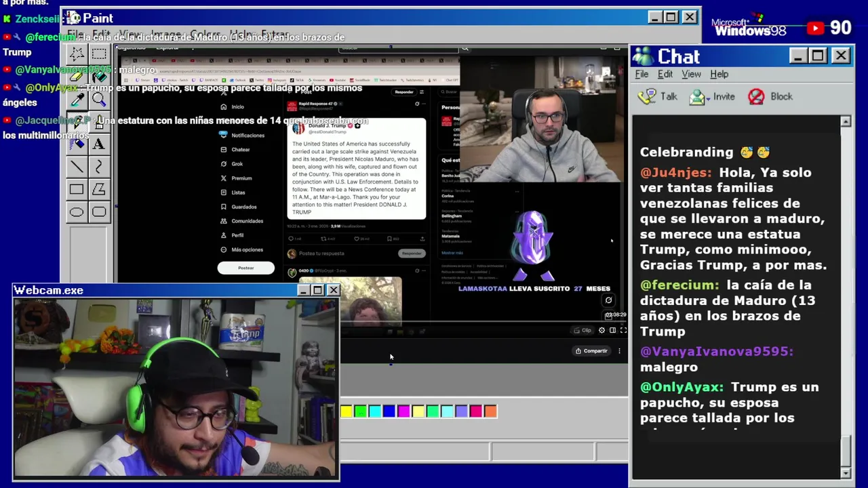Image resolution: width=868 pixels, height=488 pixels.
Task: Open the Image menu in Paint
Action: 165,34
